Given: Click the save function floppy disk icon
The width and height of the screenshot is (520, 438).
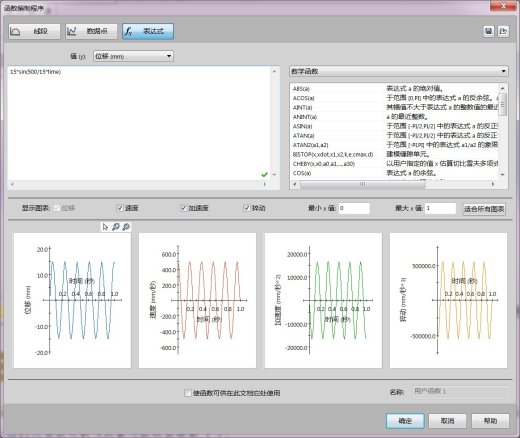Looking at the screenshot, I should 489,31.
